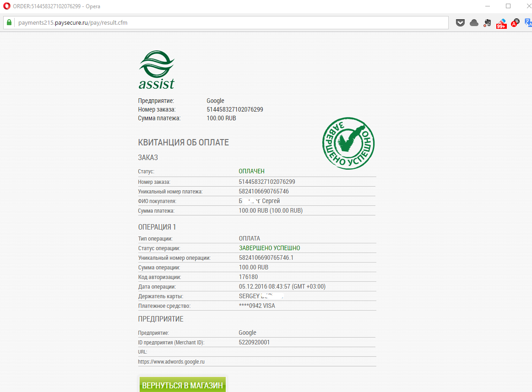Viewport: 532px width, 392px height.
Task: Open the Pocket extension icon
Action: click(x=460, y=23)
